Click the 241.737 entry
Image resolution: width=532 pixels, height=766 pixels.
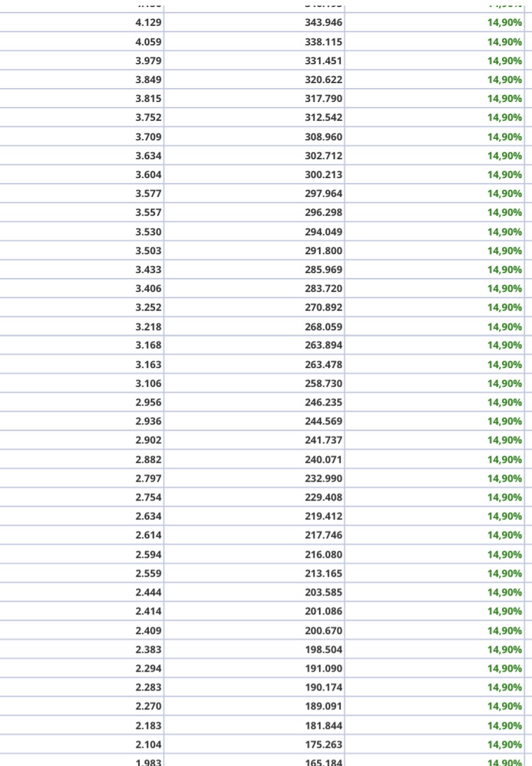323,440
